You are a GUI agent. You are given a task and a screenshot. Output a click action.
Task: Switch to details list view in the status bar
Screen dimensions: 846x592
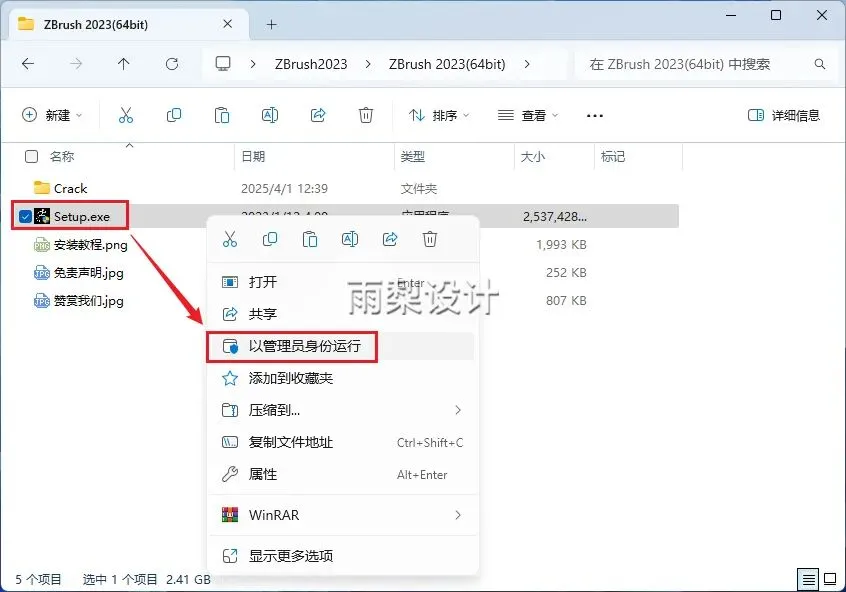(808, 580)
